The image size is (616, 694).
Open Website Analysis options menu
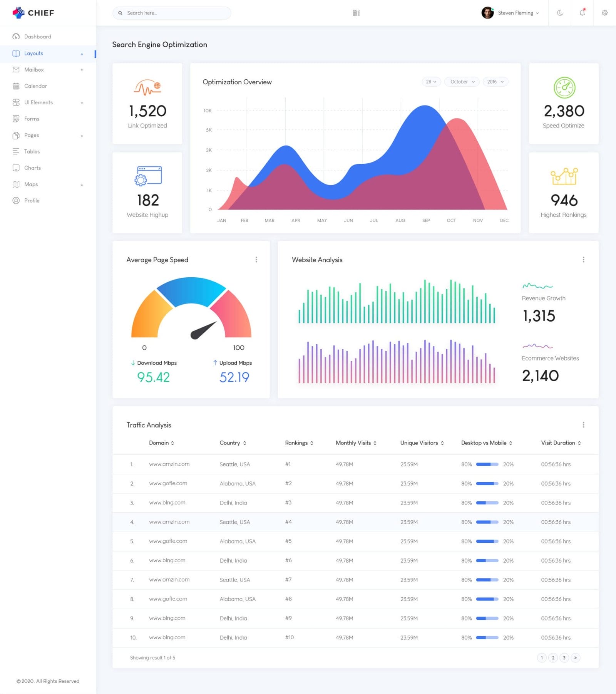583,260
